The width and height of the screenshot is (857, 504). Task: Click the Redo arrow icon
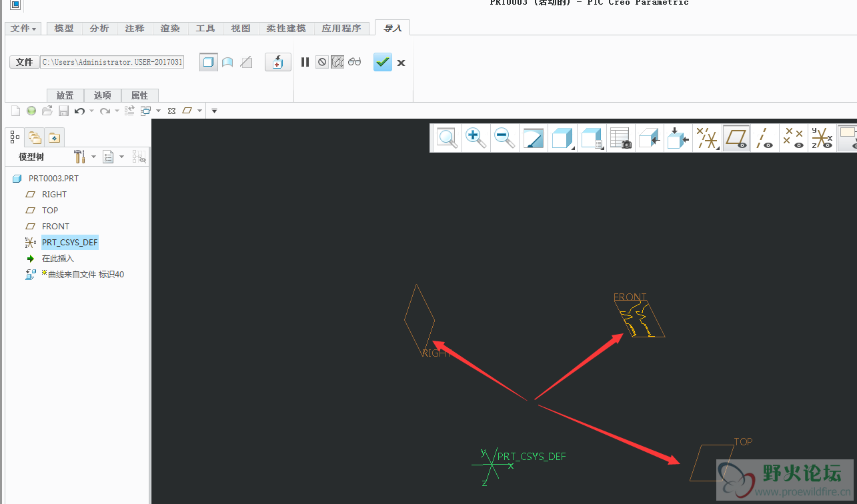pyautogui.click(x=105, y=111)
